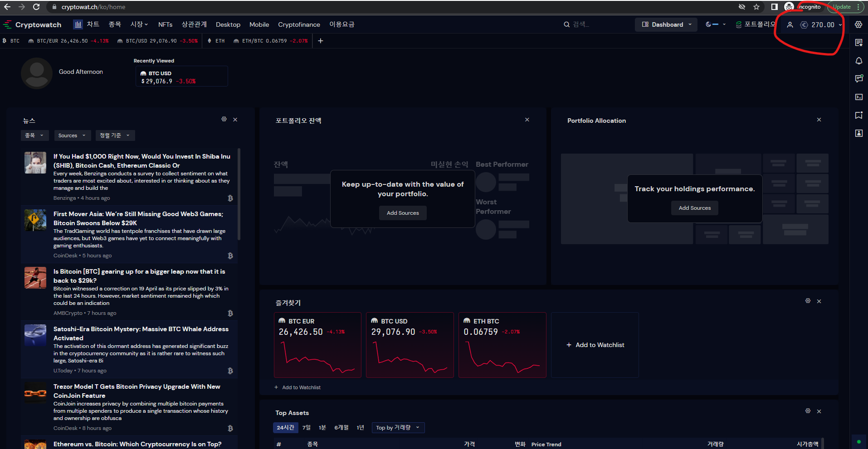
Task: Close the Portfolio Allocation panel
Action: tap(819, 120)
